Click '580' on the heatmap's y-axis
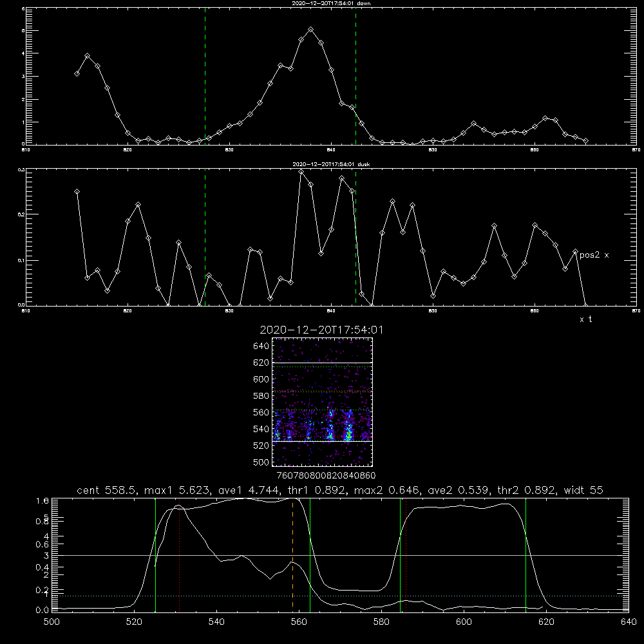The image size is (644, 644). click(x=261, y=396)
